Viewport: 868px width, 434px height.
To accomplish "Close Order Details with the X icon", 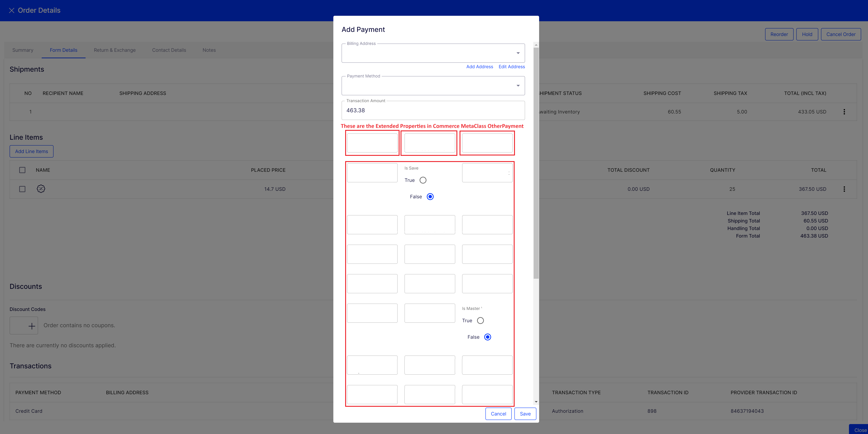I will 11,10.
